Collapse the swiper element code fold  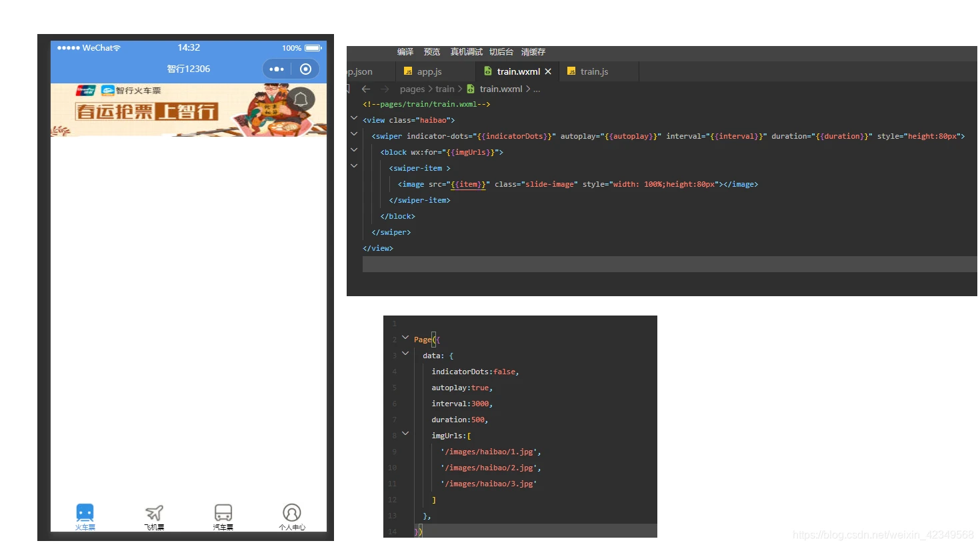pos(354,134)
